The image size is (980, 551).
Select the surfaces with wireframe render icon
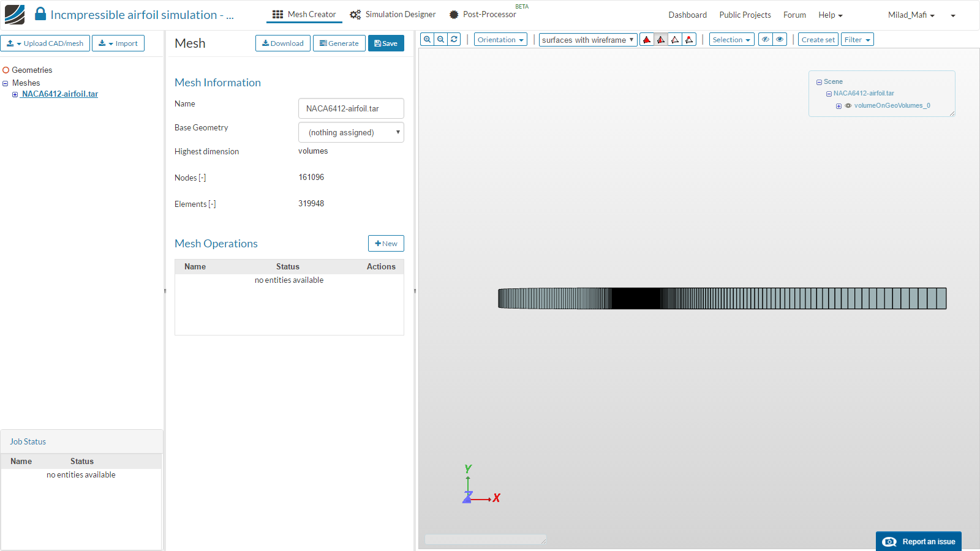coord(661,40)
